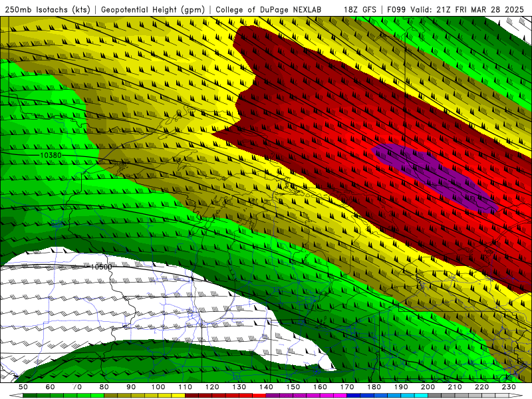Click the 100 value on the colorbar
This screenshot has width=532, height=399.
pyautogui.click(x=158, y=387)
